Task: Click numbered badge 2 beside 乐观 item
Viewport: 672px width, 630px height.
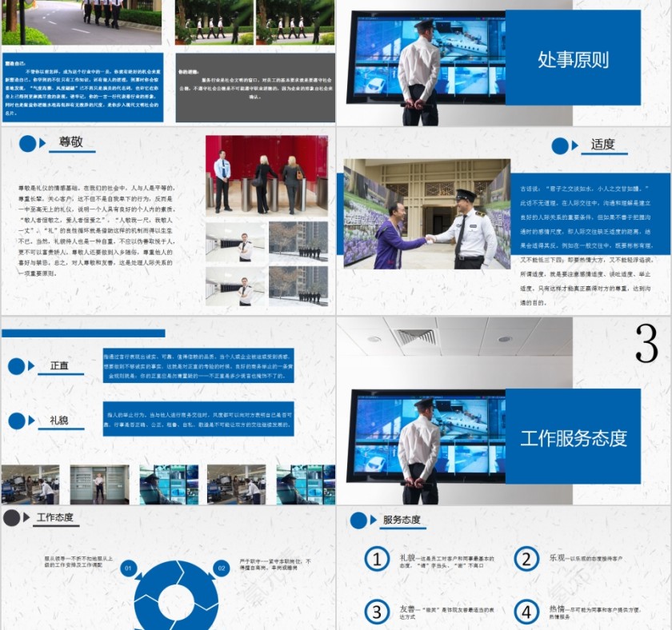Action: 524,557
